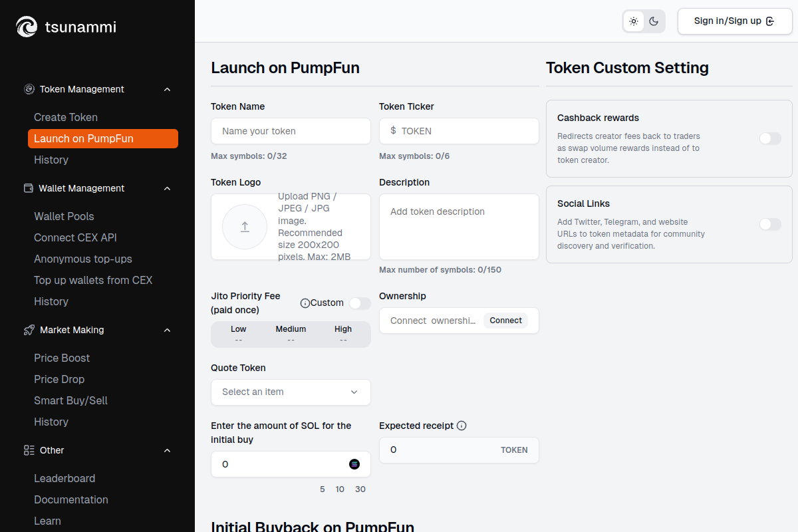Click the SOL coin icon in amount field
Viewport: 798px width, 532px height.
tap(354, 464)
